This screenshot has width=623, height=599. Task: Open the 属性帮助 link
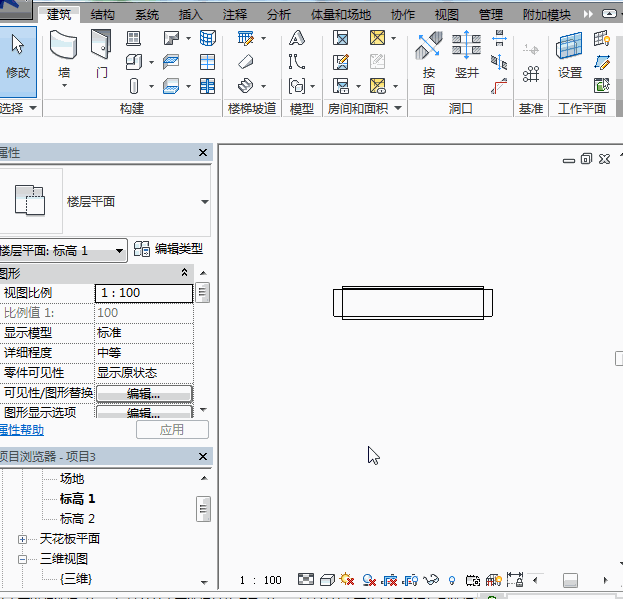click(x=20, y=430)
